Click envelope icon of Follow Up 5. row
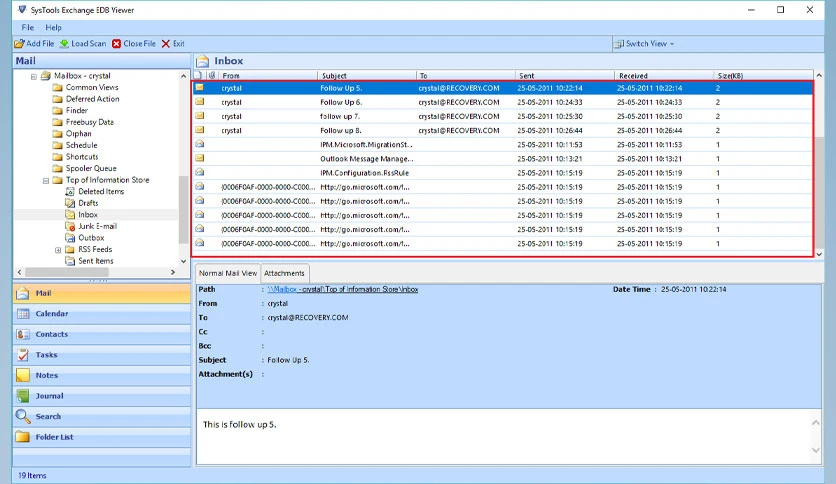 [x=200, y=87]
